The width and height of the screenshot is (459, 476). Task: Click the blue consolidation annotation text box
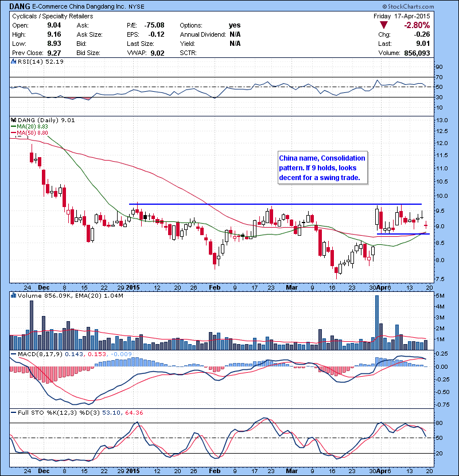pyautogui.click(x=322, y=167)
